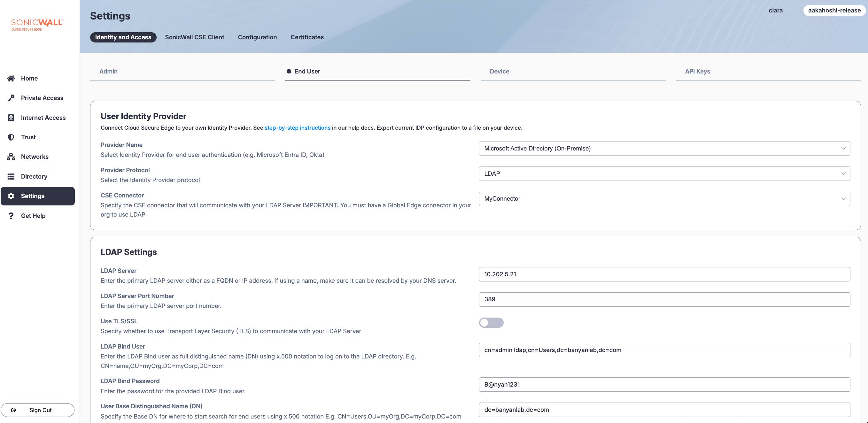Click the Internet Access icon in sidebar
868x423 pixels.
(11, 118)
